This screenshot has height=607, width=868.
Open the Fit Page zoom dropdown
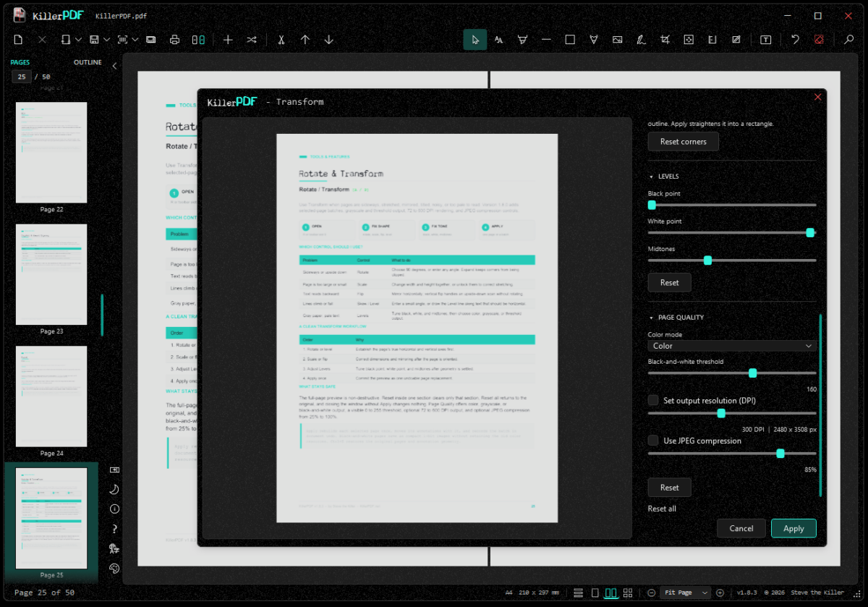pyautogui.click(x=685, y=593)
